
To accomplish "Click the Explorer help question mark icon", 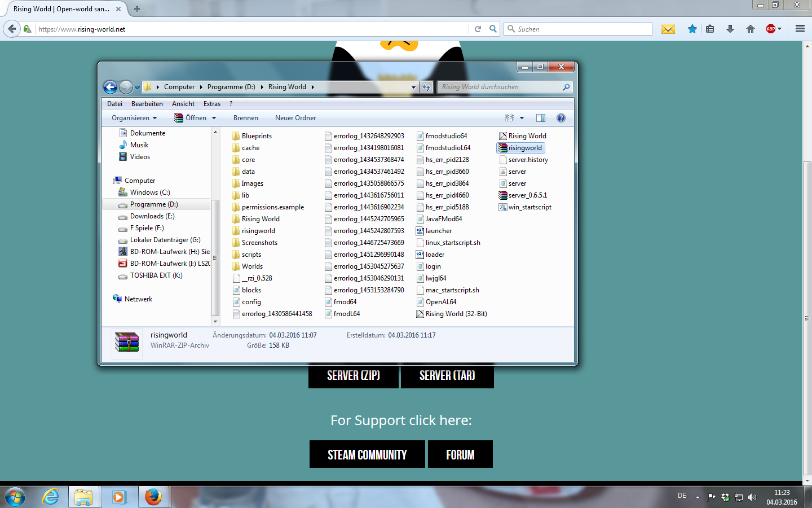I will (561, 118).
